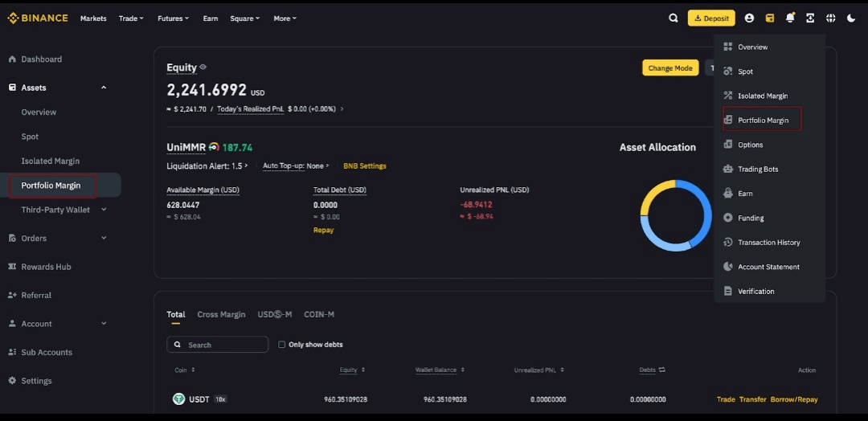Click the Settings gear icon in the sidebar
Image resolution: width=868 pixels, height=421 pixels.
[12, 381]
